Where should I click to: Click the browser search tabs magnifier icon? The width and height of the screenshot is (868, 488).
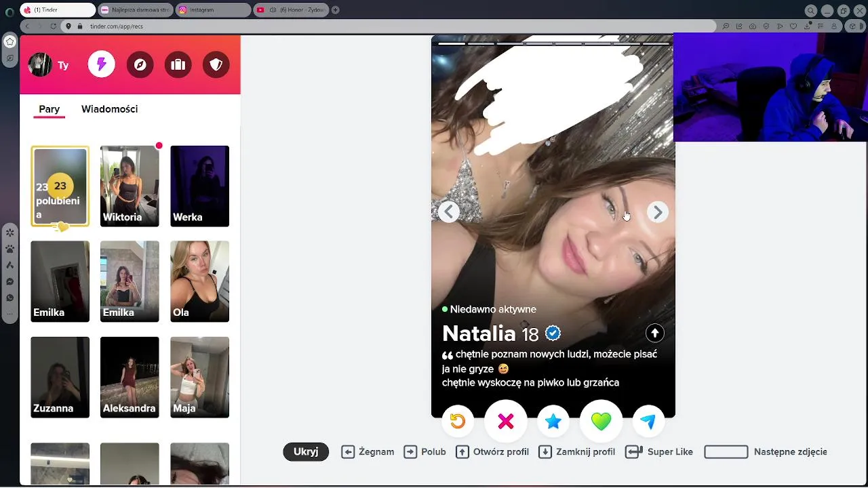click(x=811, y=11)
